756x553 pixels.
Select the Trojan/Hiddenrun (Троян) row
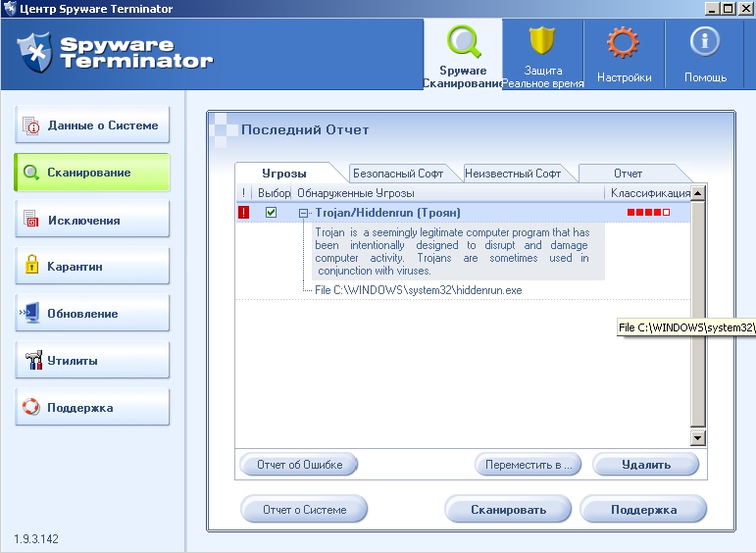[463, 212]
